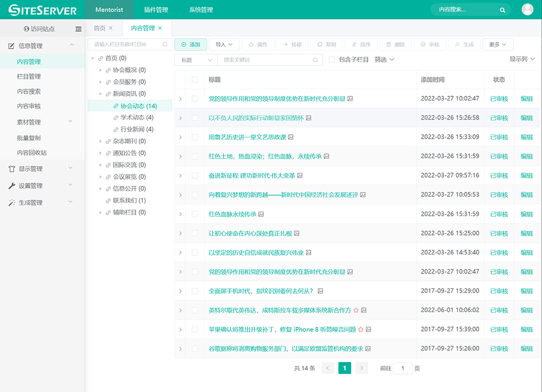Check the row for 奋进新征程 article
This screenshot has width=542, height=392.
pos(195,176)
